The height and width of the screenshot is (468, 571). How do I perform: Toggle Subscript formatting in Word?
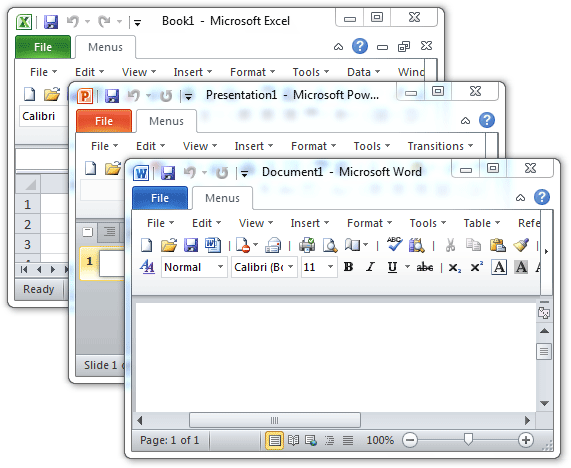click(454, 268)
